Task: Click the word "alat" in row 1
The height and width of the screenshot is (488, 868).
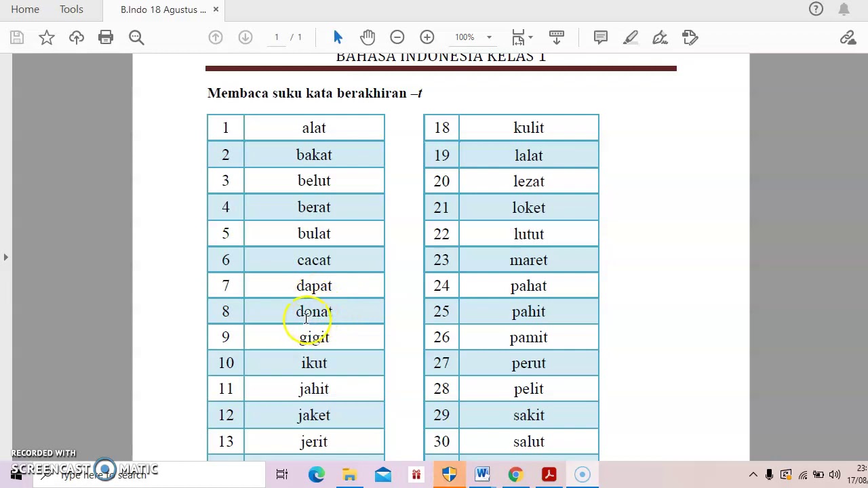Action: [x=314, y=128]
